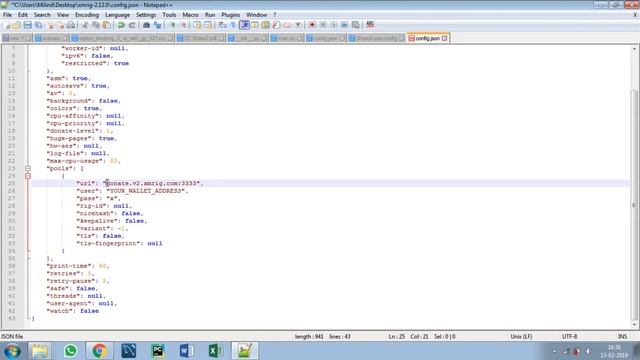Start macro recording with red record icon
The height and width of the screenshot is (360, 640).
312,25
